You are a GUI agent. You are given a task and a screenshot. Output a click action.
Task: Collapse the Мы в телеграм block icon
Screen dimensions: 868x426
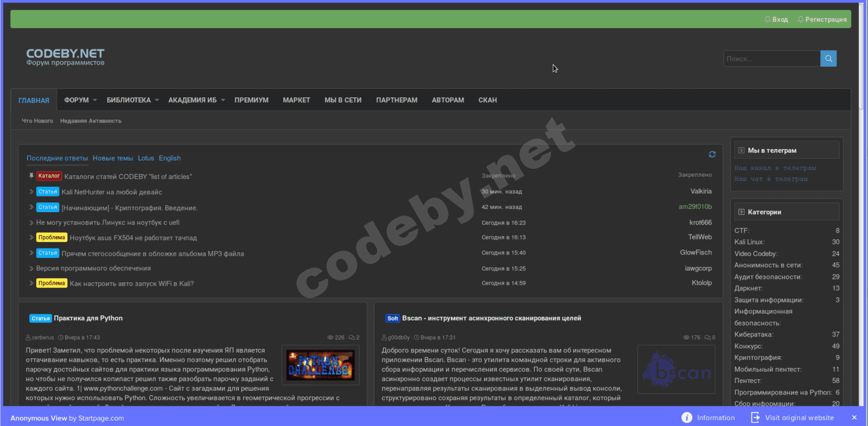[742, 150]
